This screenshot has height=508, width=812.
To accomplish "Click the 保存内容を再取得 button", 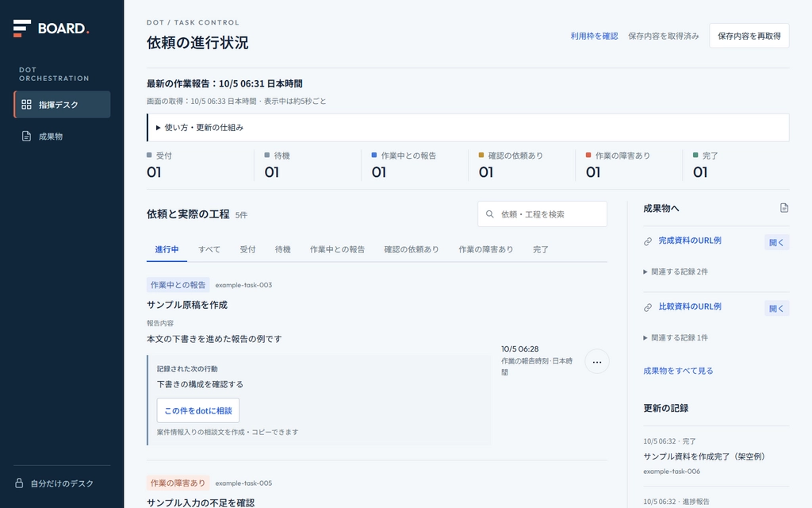I will click(749, 36).
